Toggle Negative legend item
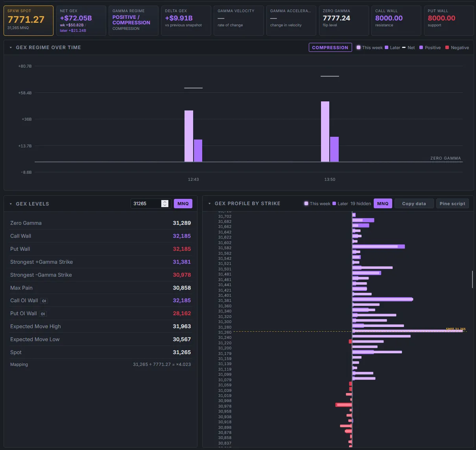This screenshot has height=450, width=476. click(457, 48)
